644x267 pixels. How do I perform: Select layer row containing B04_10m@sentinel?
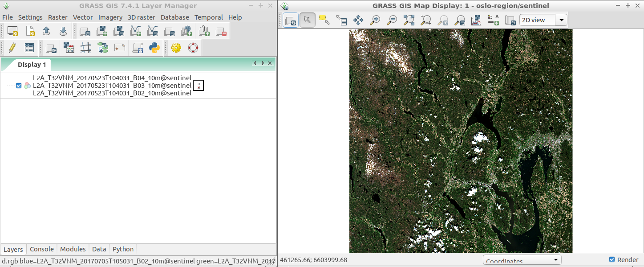coord(112,78)
